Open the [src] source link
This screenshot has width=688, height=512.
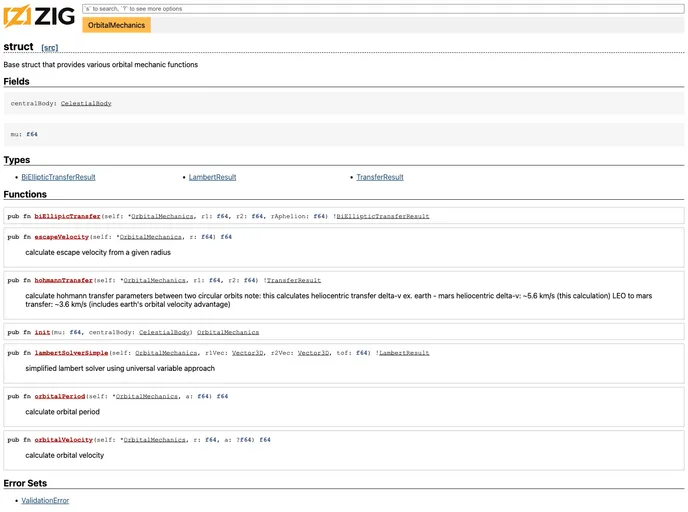49,48
